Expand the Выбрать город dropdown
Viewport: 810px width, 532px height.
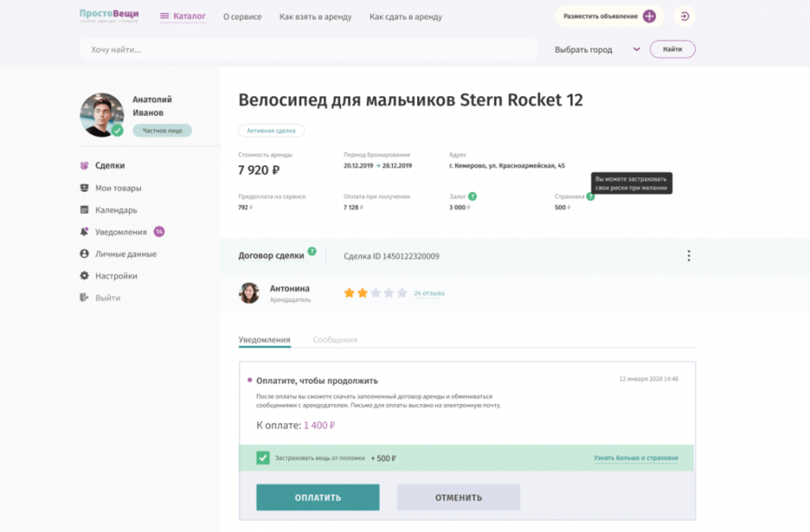636,50
